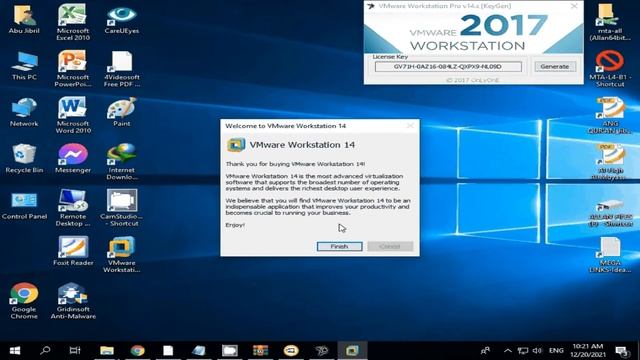Open CamStudio shortcut on desktop
Viewport: 640px width, 360px height.
tap(122, 208)
